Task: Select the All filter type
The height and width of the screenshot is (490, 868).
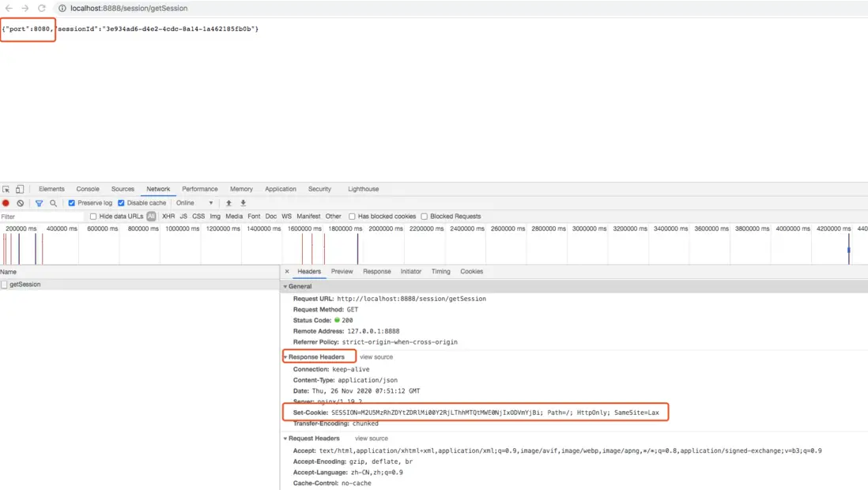Action: pyautogui.click(x=151, y=217)
